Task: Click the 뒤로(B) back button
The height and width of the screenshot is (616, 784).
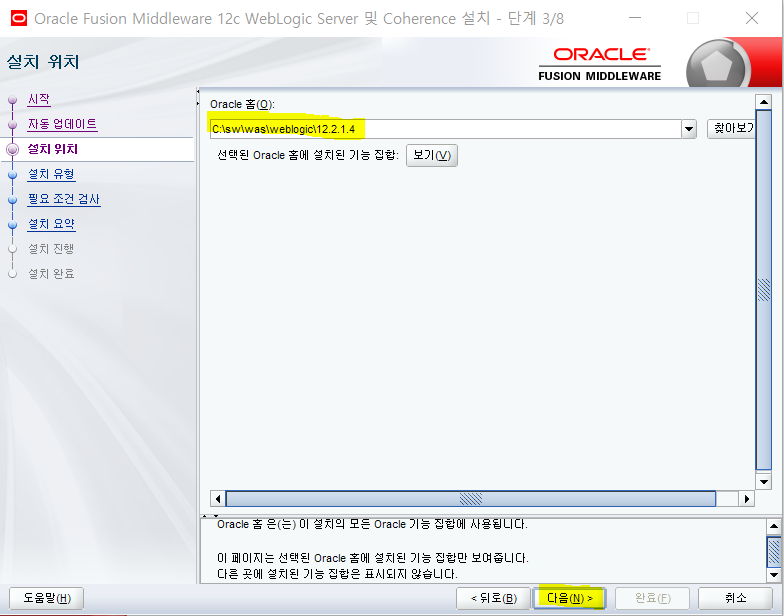Action: click(493, 598)
